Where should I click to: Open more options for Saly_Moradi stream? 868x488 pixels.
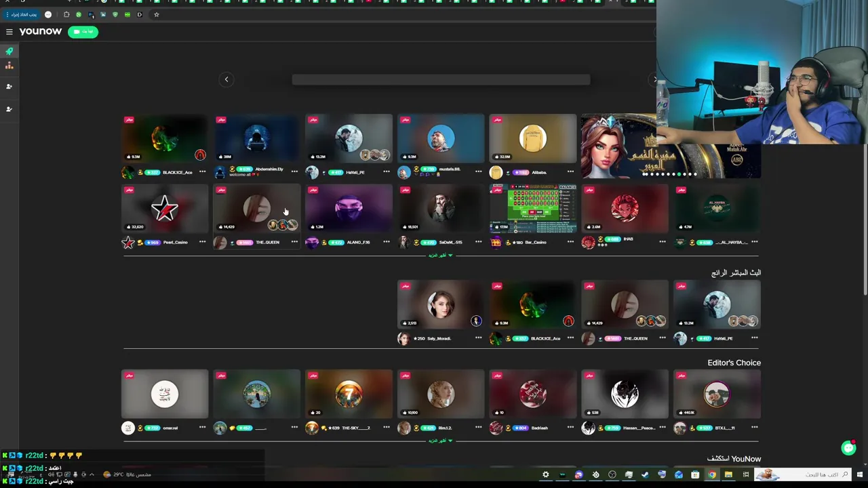pyautogui.click(x=479, y=338)
